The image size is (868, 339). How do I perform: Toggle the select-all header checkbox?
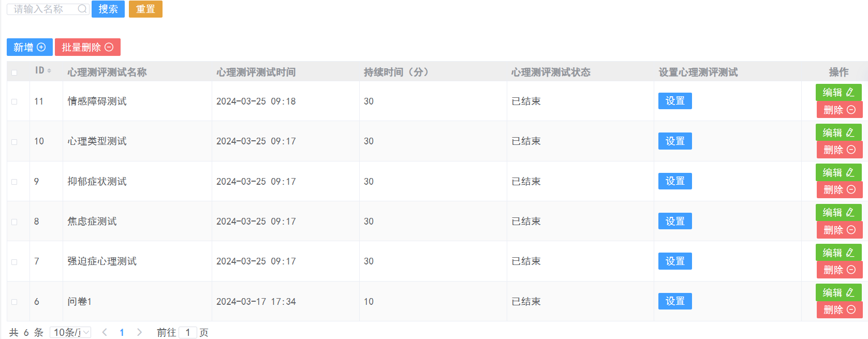(x=14, y=72)
